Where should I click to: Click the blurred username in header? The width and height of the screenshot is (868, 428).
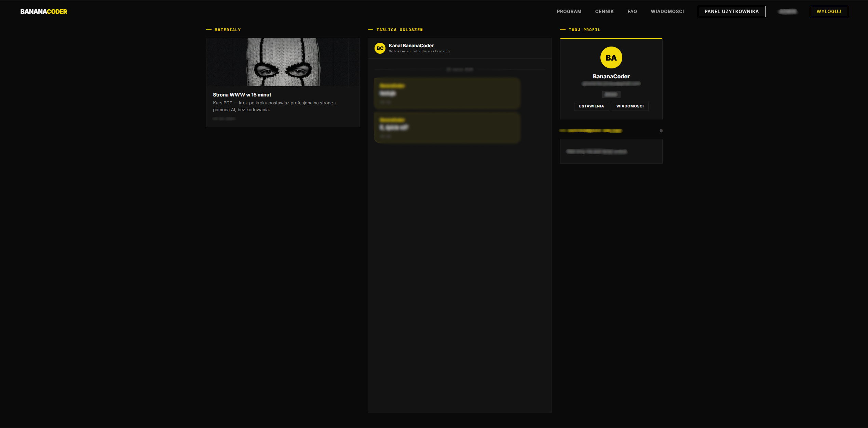pos(787,11)
